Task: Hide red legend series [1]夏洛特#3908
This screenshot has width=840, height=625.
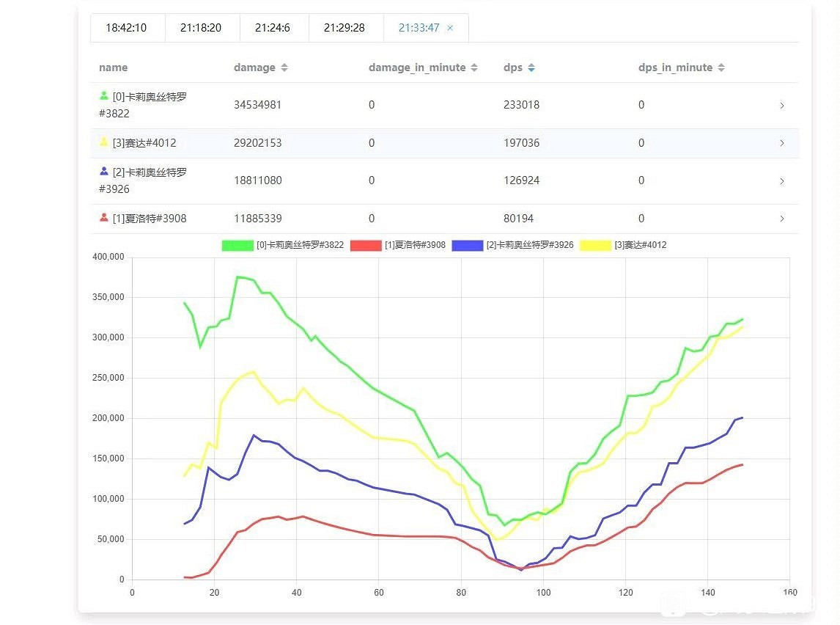Action: (366, 245)
